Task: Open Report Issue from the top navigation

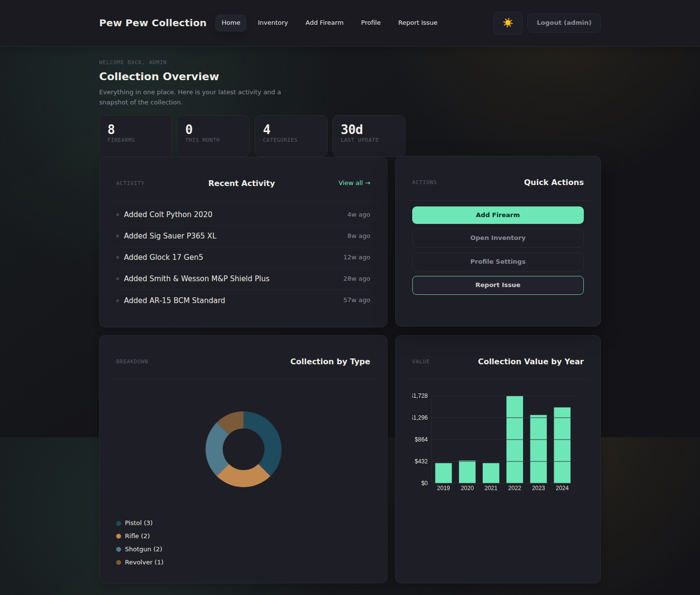Action: click(418, 22)
